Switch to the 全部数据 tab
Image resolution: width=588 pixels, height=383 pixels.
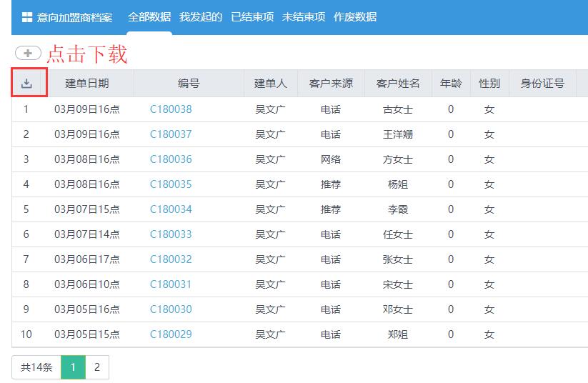[x=149, y=17]
